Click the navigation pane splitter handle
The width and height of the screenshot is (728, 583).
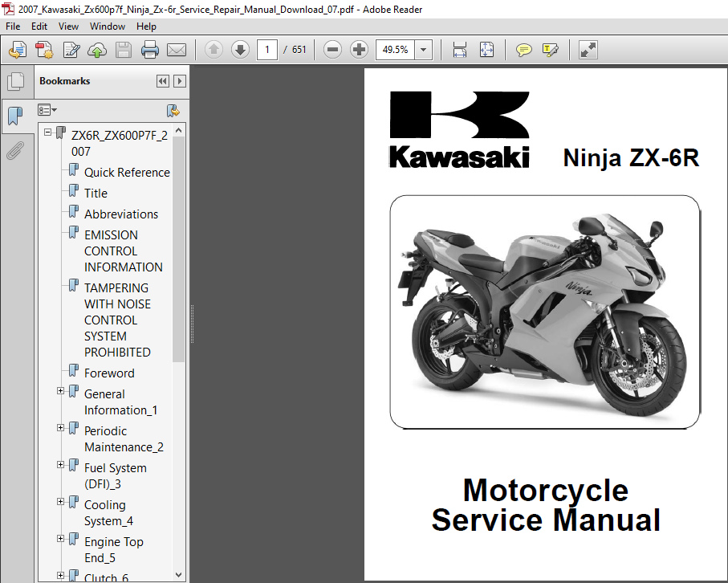pyautogui.click(x=192, y=324)
